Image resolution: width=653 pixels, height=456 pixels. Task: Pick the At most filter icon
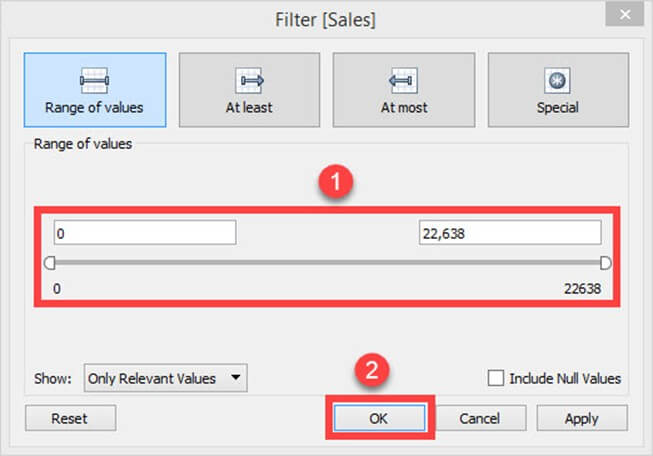[403, 81]
